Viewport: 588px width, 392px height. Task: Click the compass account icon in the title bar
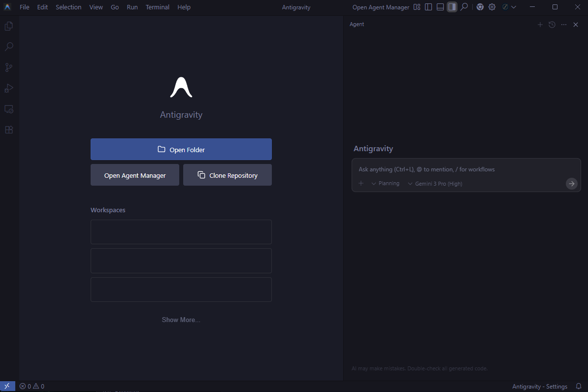[x=505, y=7]
